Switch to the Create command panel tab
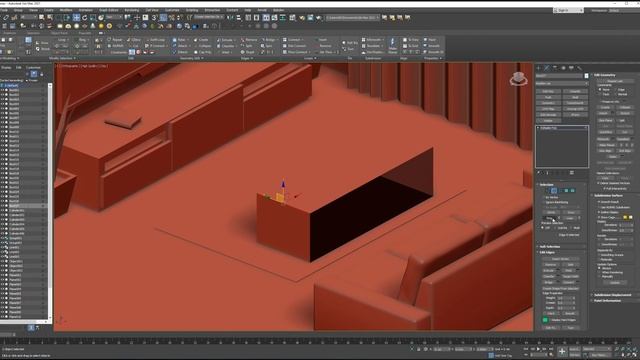This screenshot has height=360, width=640. (x=538, y=68)
